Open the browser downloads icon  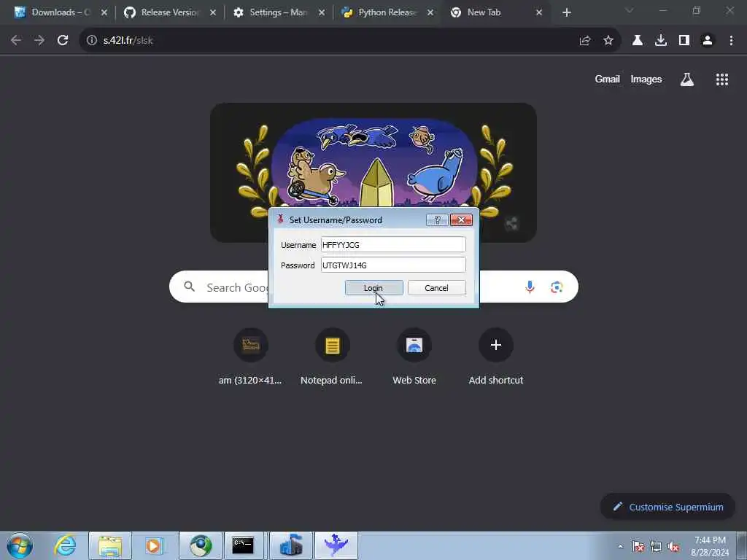(x=661, y=41)
